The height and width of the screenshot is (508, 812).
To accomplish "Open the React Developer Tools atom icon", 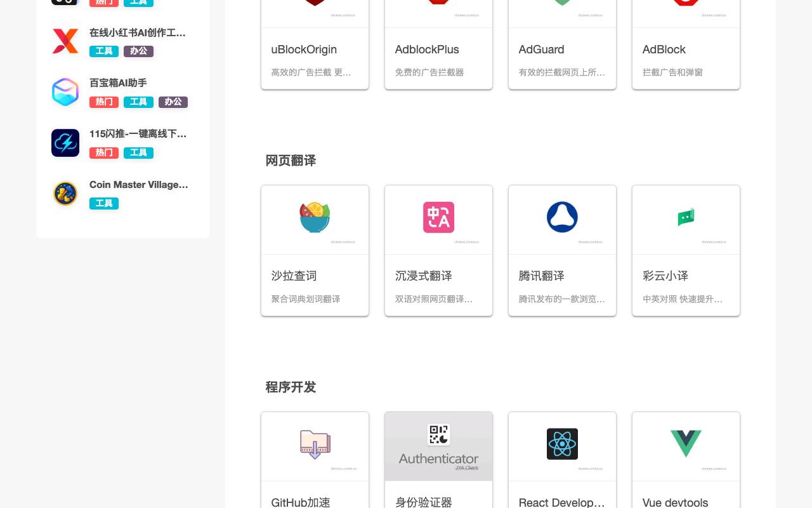I will pyautogui.click(x=562, y=444).
